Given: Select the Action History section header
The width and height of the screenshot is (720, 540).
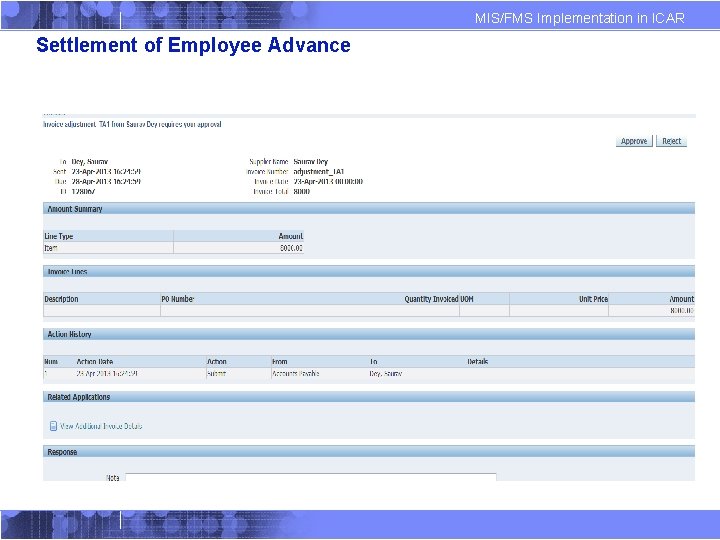Looking at the screenshot, I should (x=369, y=334).
